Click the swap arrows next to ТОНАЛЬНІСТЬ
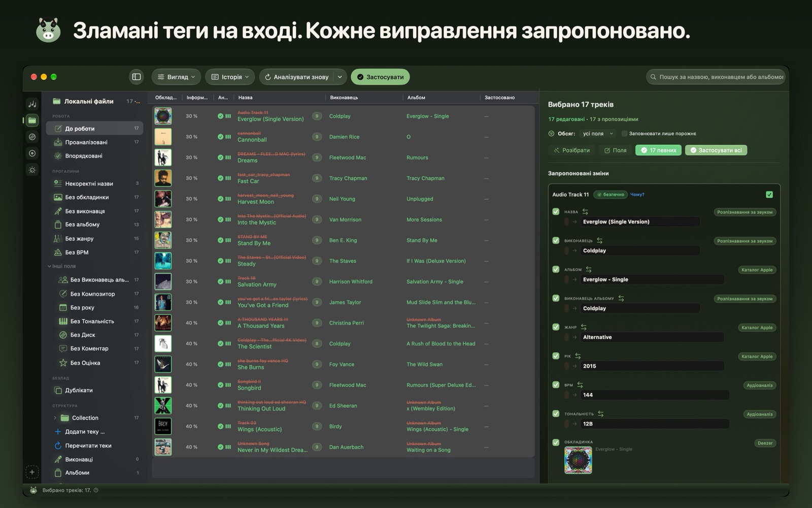 click(601, 414)
